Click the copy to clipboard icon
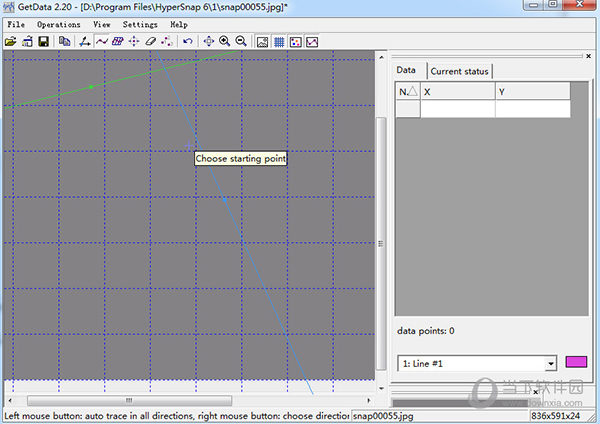Viewport: 600px width, 424px height. pos(64,41)
